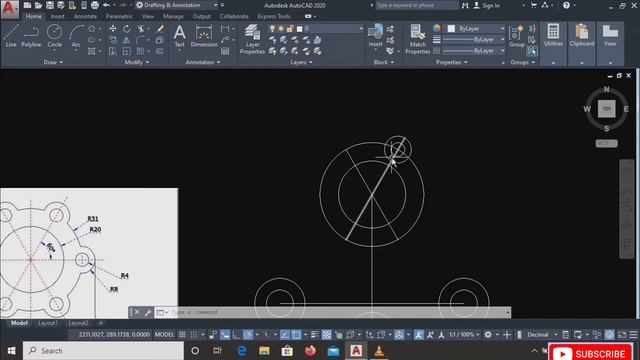The height and width of the screenshot is (360, 640).
Task: Click the Undo arrow in quick access toolbar
Action: coord(106,5)
